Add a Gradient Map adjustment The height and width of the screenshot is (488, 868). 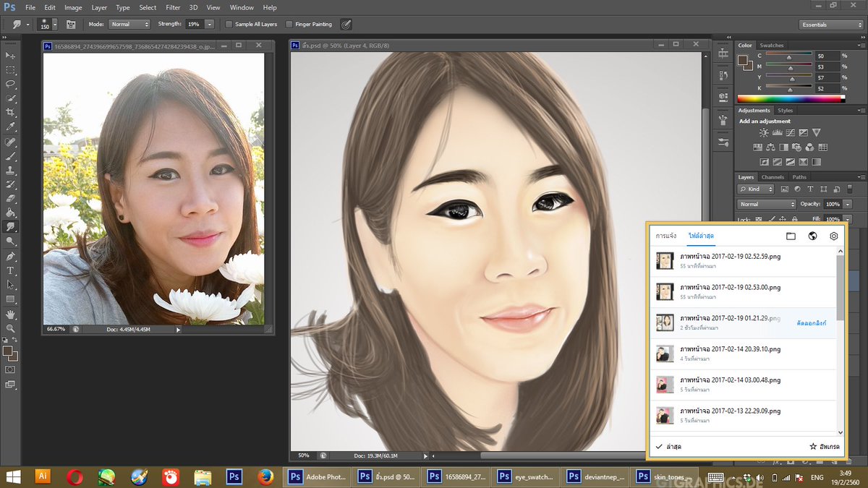pos(816,162)
